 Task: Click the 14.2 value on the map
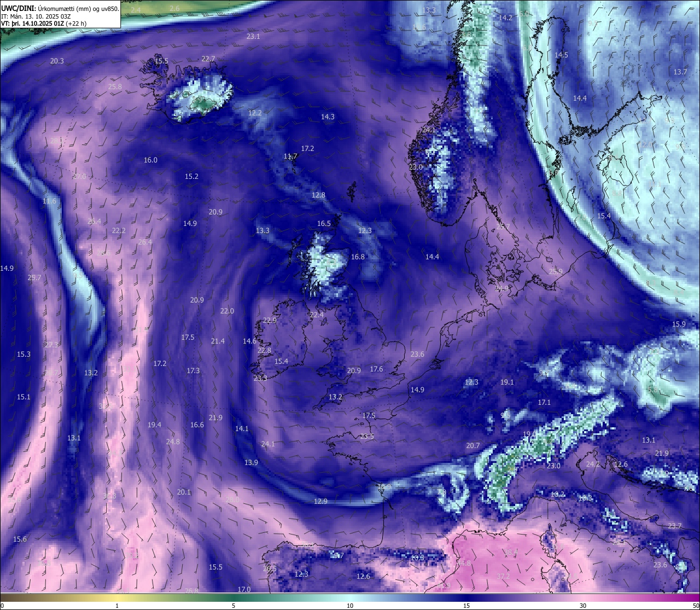[x=506, y=18]
